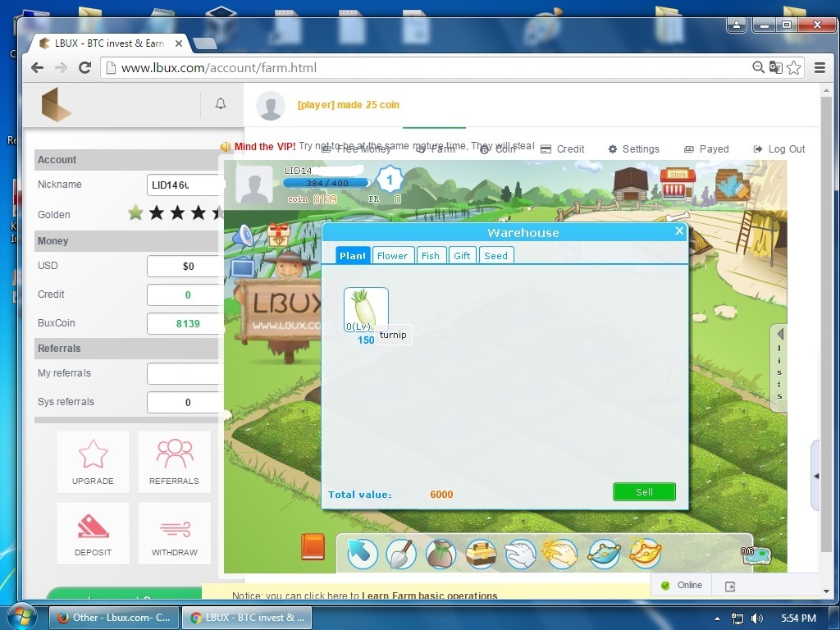This screenshot has width=840, height=630.
Task: Select the white glove harvest tool
Action: pyautogui.click(x=520, y=554)
